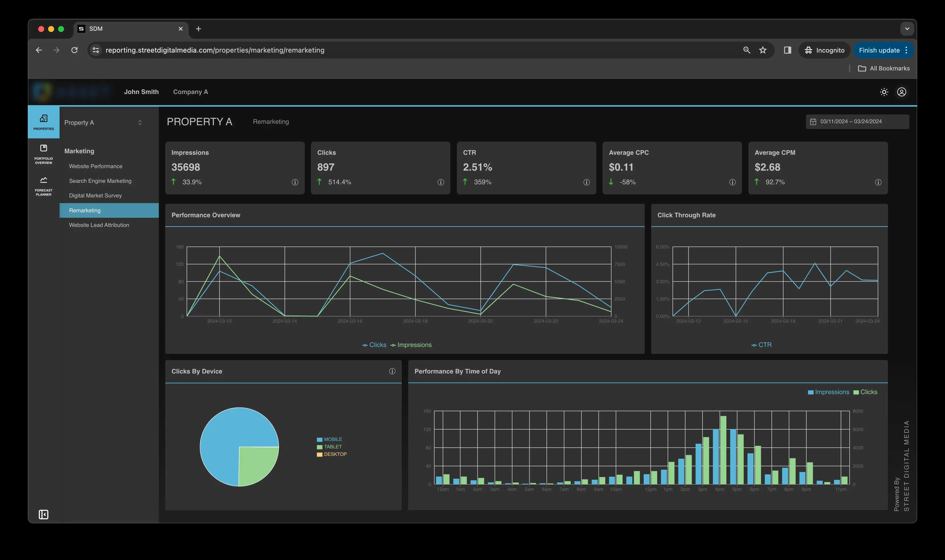Show Clicks By Device info icon

coord(392,371)
